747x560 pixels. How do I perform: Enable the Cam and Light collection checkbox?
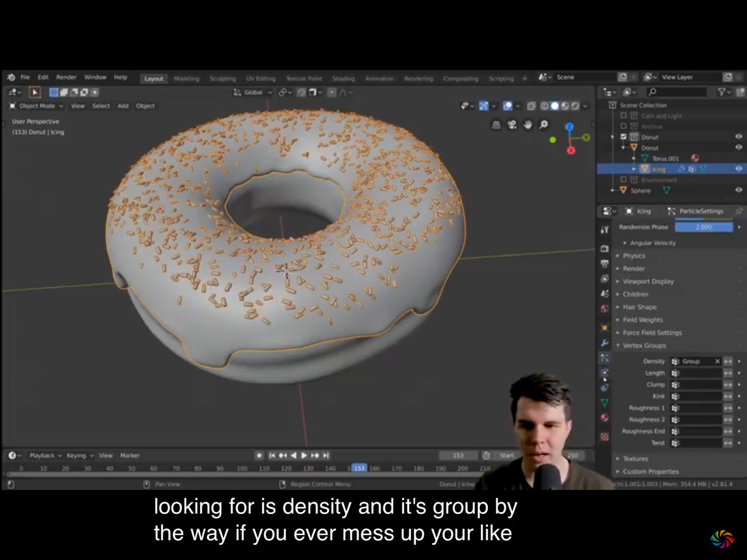coord(623,116)
